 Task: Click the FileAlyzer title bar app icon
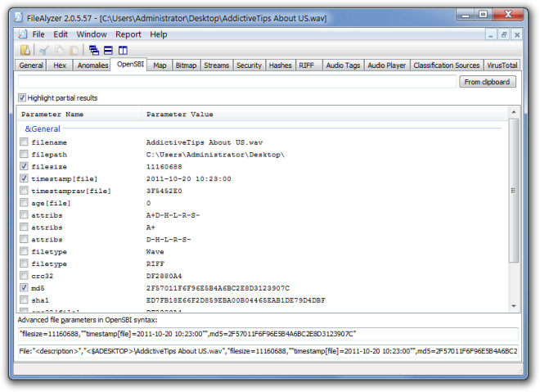point(18,17)
